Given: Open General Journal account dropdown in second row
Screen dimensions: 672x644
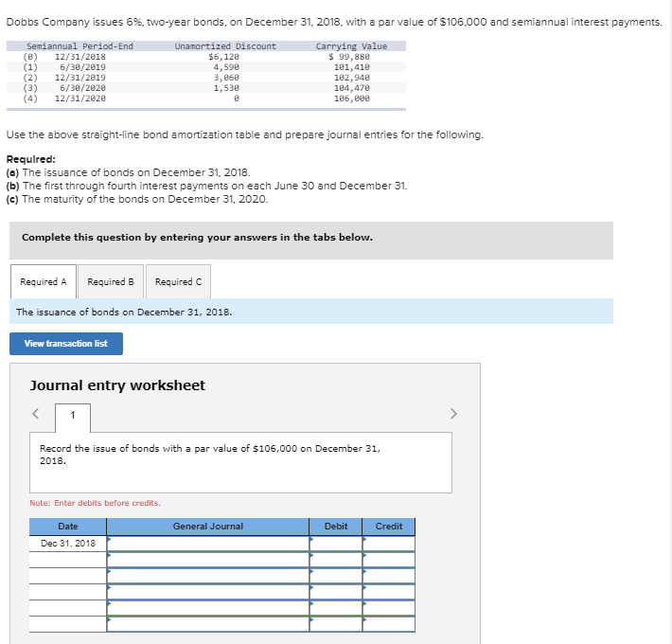Looking at the screenshot, I should [208, 560].
